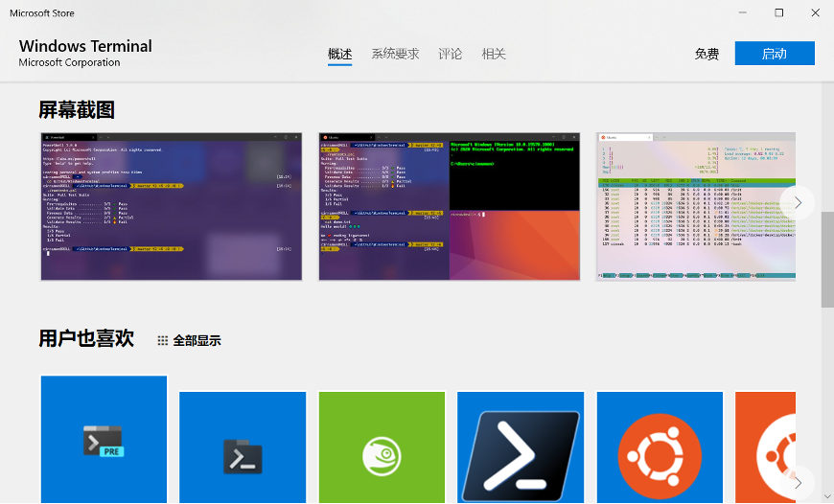
Task: Minimize the Microsoft Store window
Action: point(743,12)
